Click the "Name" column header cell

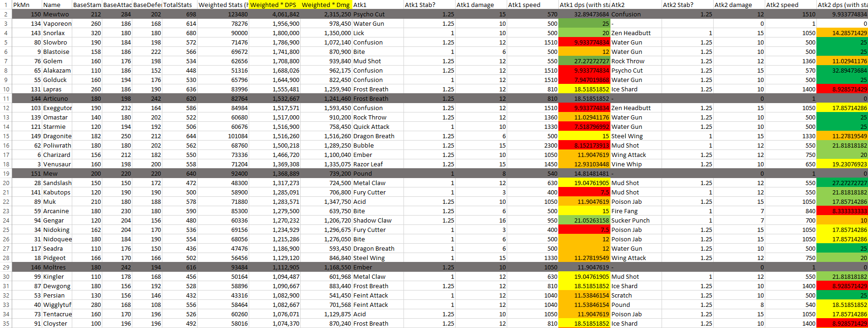click(x=57, y=5)
